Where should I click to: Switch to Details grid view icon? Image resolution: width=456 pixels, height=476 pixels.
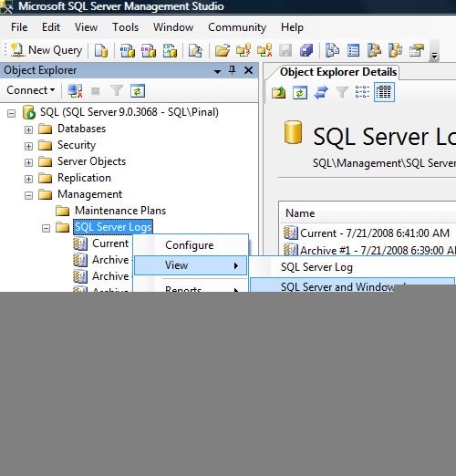tap(384, 92)
